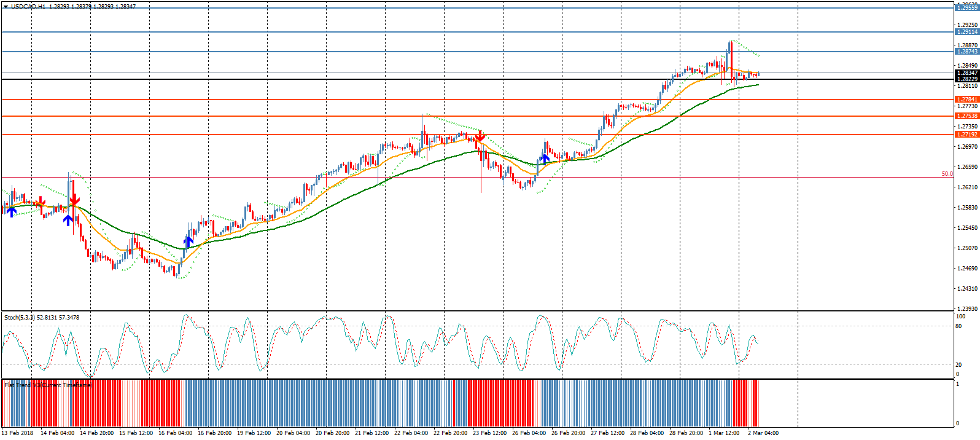Click the 2 Mar 04:00 time label
The height and width of the screenshot is (440, 980).
coord(763,433)
